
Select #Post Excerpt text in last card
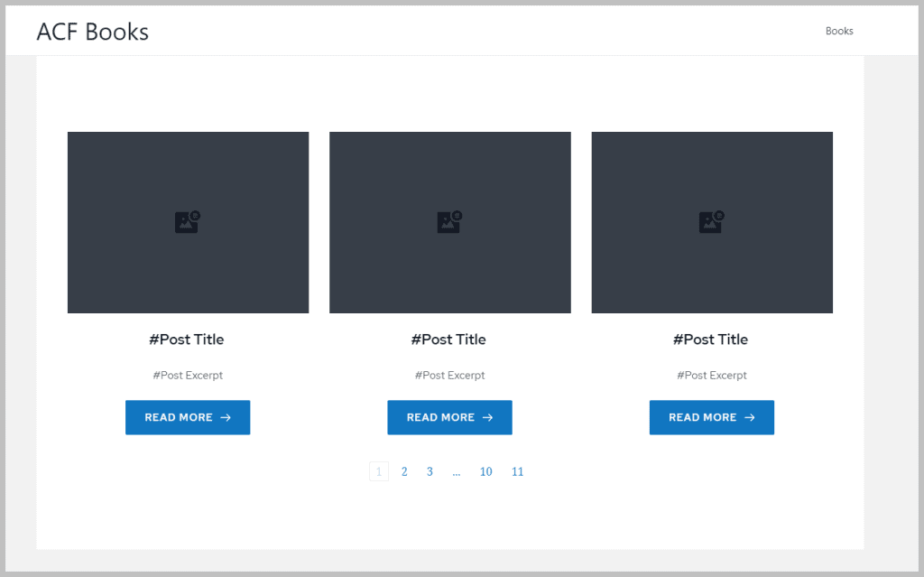(712, 376)
